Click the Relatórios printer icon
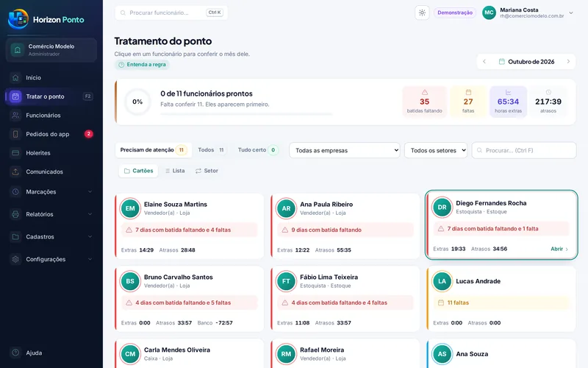The width and height of the screenshot is (588, 368). [x=15, y=214]
